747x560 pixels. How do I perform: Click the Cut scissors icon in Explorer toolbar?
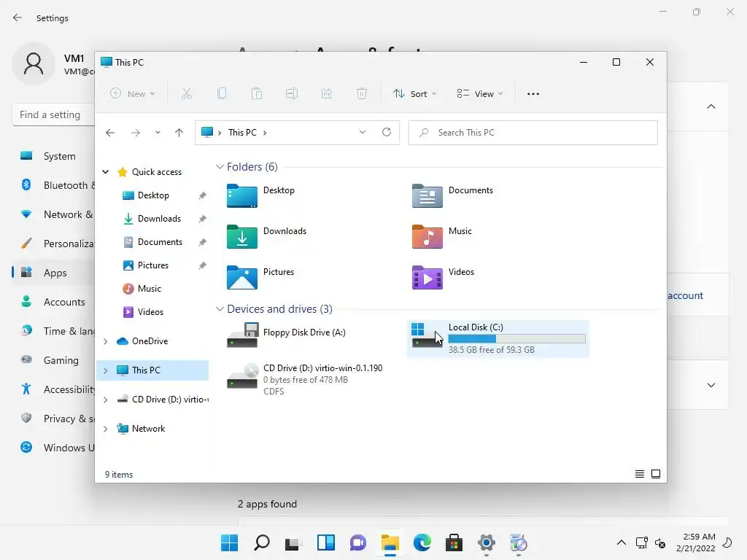pos(187,93)
